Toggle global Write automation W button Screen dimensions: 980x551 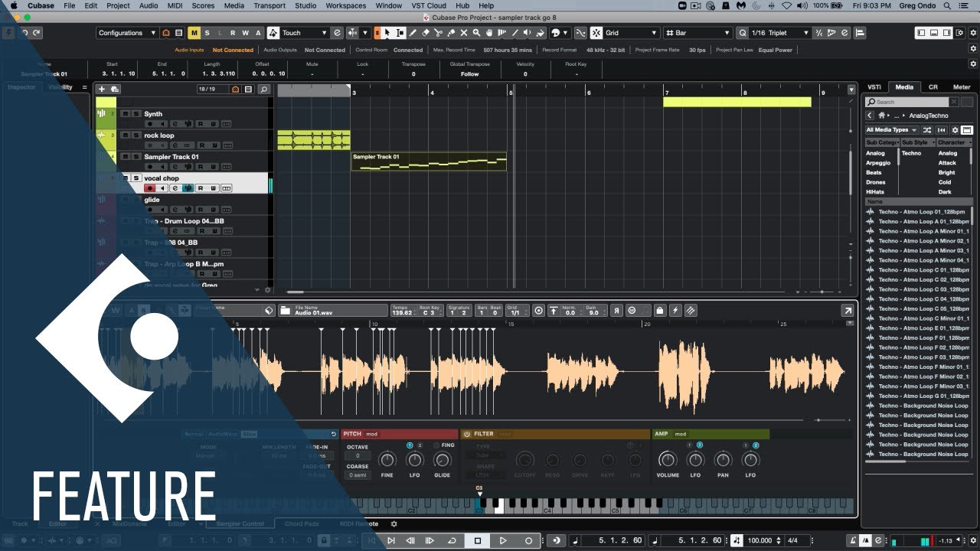(245, 33)
